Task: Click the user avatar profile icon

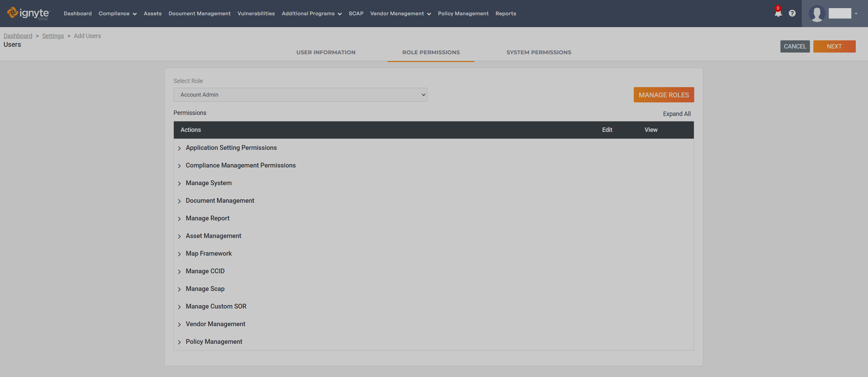Action: (x=817, y=14)
